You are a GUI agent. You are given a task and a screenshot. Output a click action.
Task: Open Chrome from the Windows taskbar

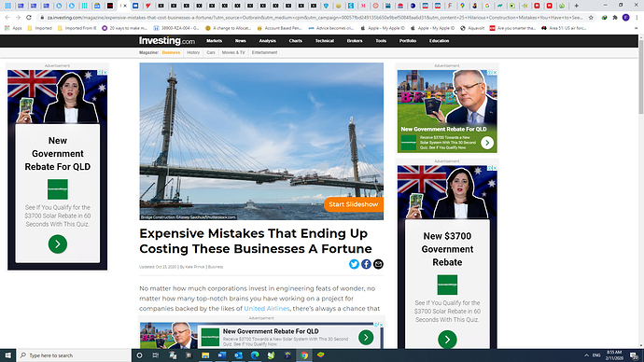click(304, 355)
